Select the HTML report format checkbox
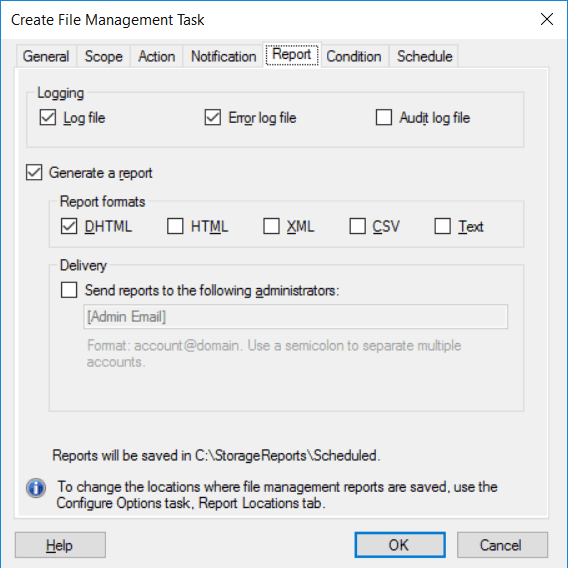Viewport: 568px width, 568px height. (x=175, y=226)
